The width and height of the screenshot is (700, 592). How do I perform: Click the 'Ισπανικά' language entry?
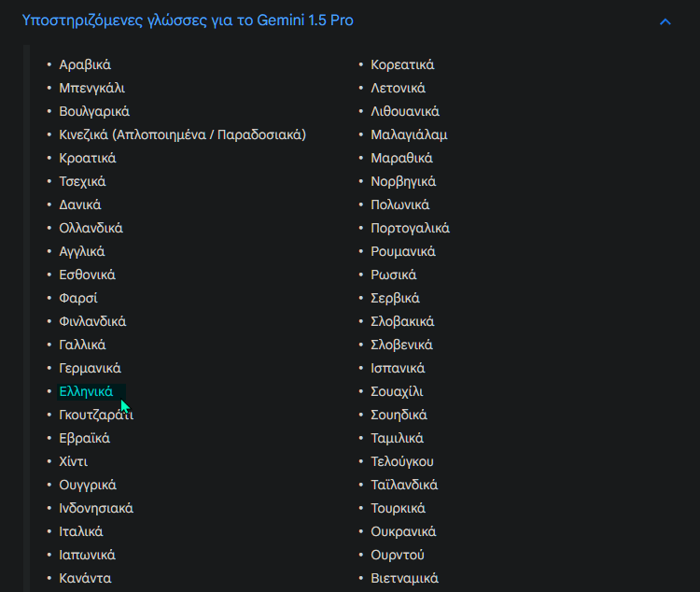(398, 368)
